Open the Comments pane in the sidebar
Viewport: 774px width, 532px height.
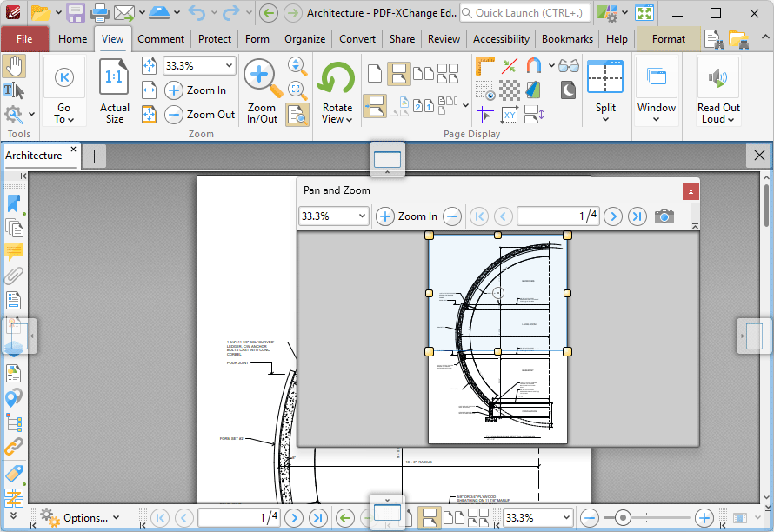[13, 252]
